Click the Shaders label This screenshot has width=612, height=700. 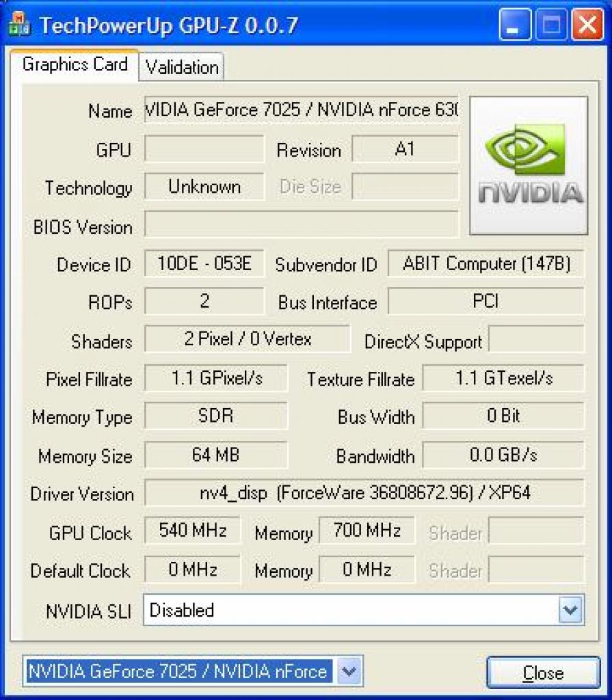point(102,342)
